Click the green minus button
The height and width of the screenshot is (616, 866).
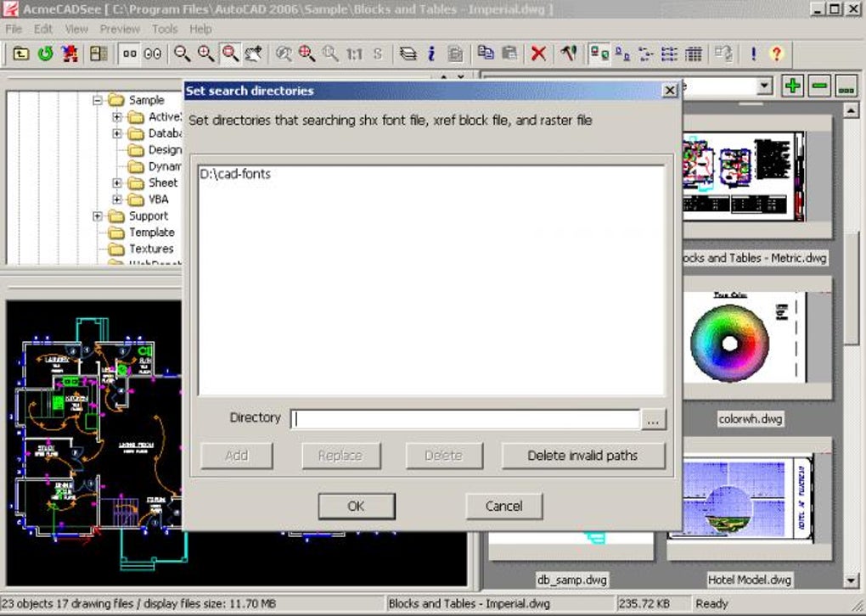[x=819, y=86]
